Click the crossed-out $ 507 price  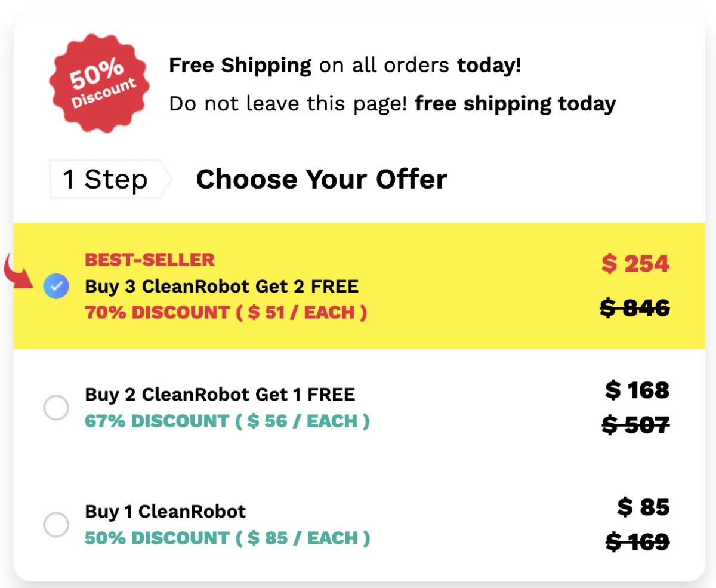click(x=635, y=425)
